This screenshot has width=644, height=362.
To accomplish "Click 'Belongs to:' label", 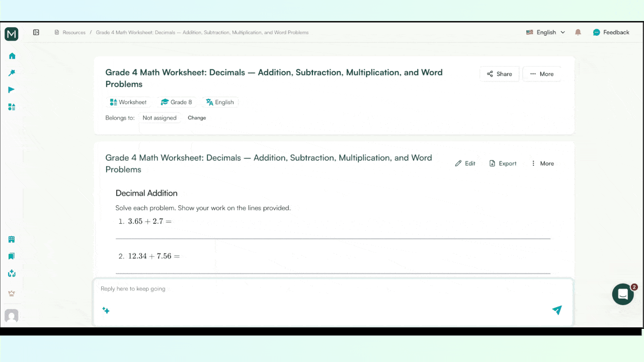I will click(x=120, y=118).
